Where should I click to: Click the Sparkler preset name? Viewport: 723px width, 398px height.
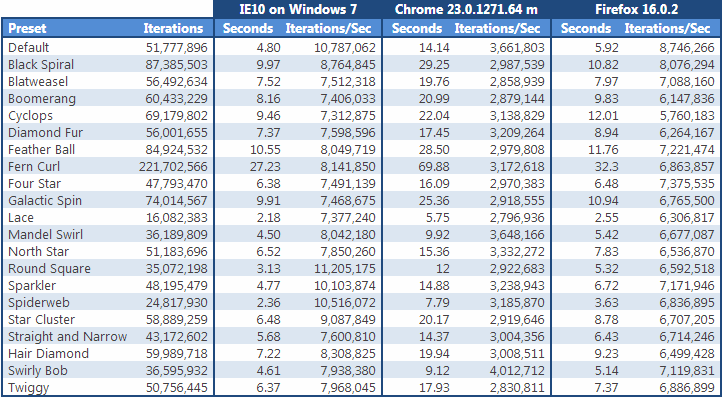click(x=32, y=286)
